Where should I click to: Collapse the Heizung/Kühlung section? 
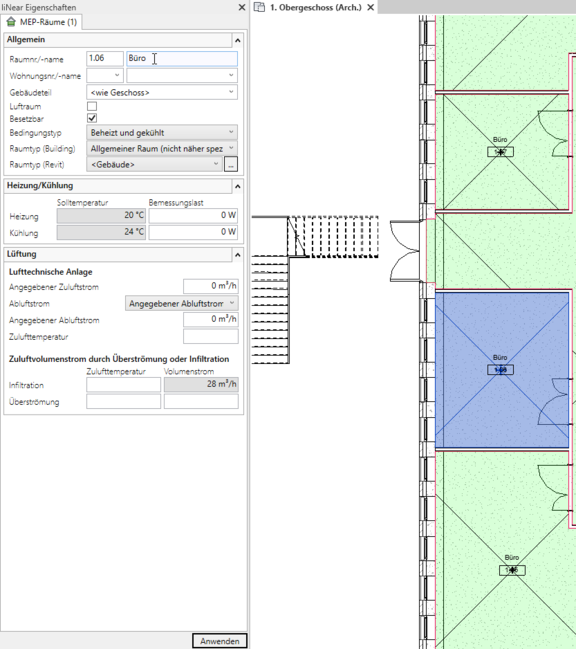(x=238, y=187)
